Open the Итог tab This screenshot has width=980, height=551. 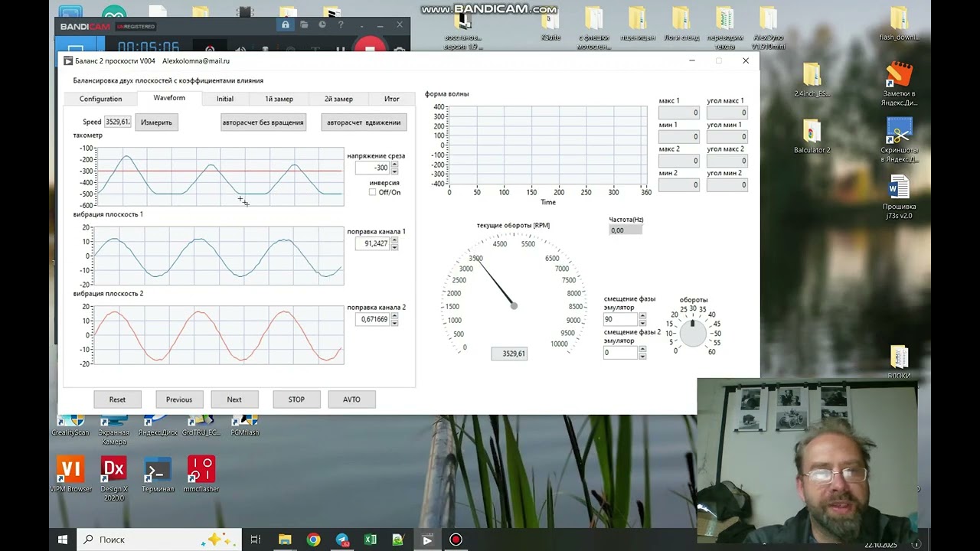(x=392, y=99)
